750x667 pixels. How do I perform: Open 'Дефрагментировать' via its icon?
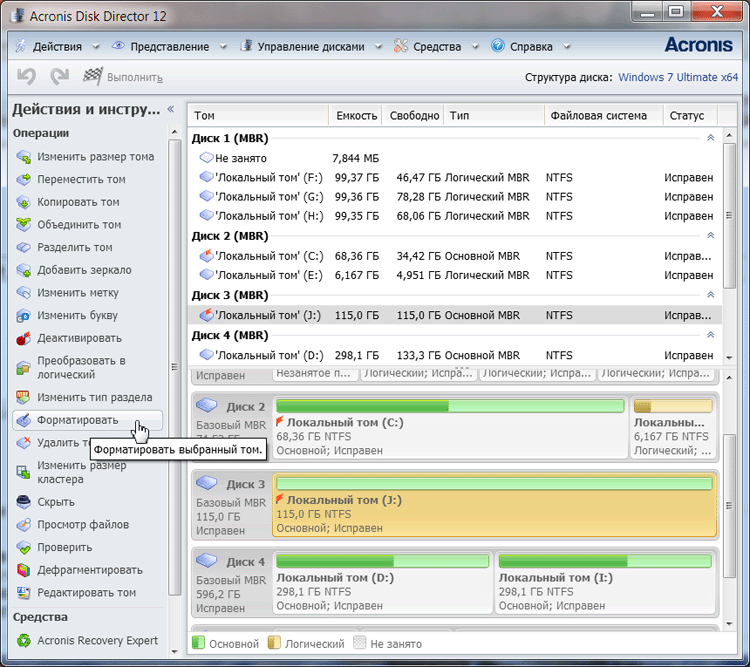pyautogui.click(x=24, y=570)
